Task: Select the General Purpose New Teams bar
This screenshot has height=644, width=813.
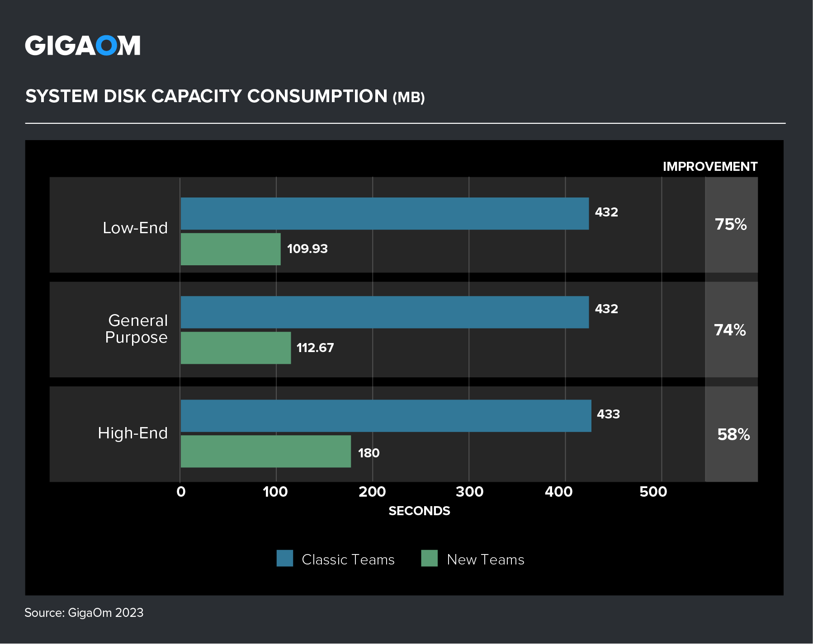Action: 236,348
